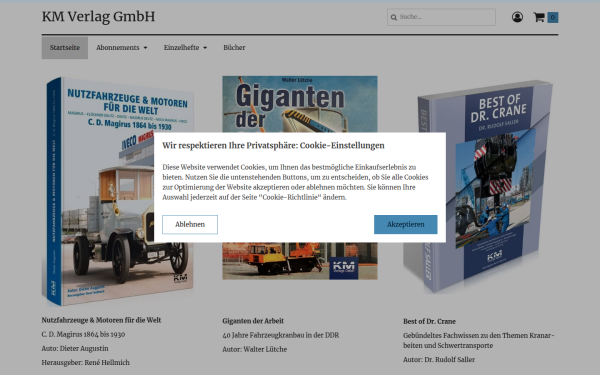Screen dimensions: 600x375
Task: Click the Nutzfahrzeuge & Motoren für die Welt title
Action: pos(101,320)
